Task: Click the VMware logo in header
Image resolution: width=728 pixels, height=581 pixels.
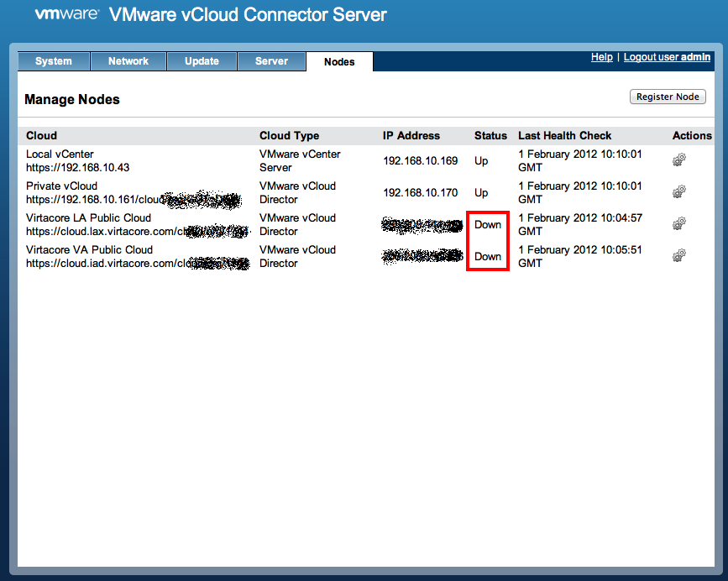Action: coord(67,14)
